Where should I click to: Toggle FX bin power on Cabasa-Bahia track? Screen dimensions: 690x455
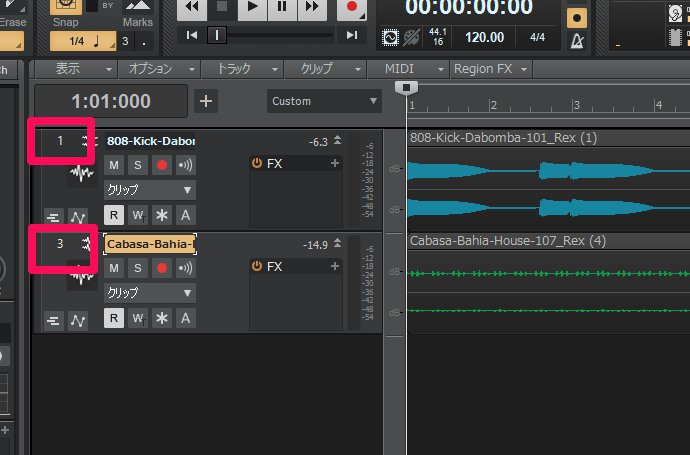(x=256, y=266)
